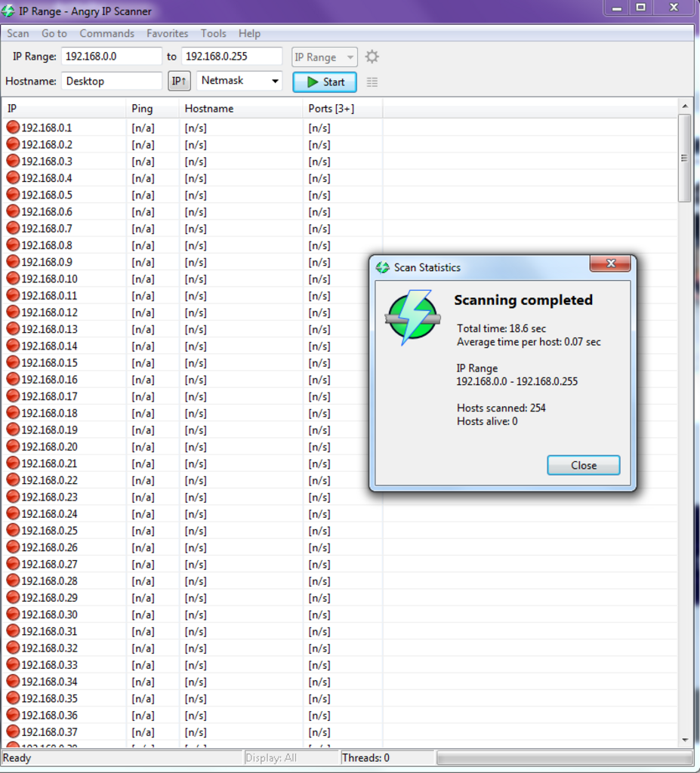Open the Help menu
The height and width of the screenshot is (773, 700).
249,33
